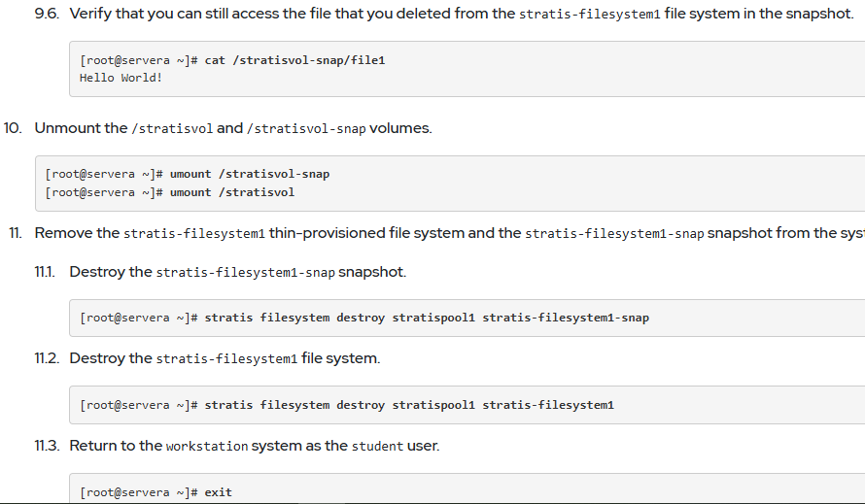Viewport: 865px width, 504px height.
Task: Click the destroy command in step 11.2 code block
Action: point(409,405)
